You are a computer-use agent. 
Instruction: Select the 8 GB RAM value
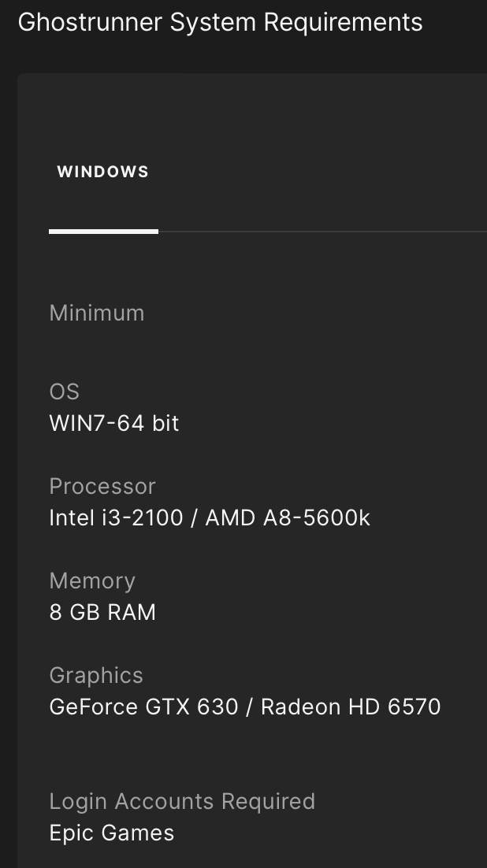pyautogui.click(x=102, y=612)
